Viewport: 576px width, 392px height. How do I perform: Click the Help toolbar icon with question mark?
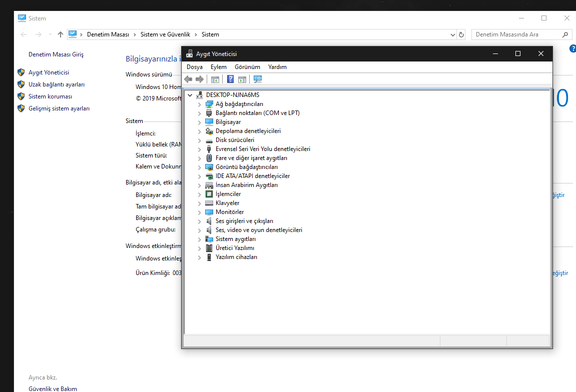[230, 79]
